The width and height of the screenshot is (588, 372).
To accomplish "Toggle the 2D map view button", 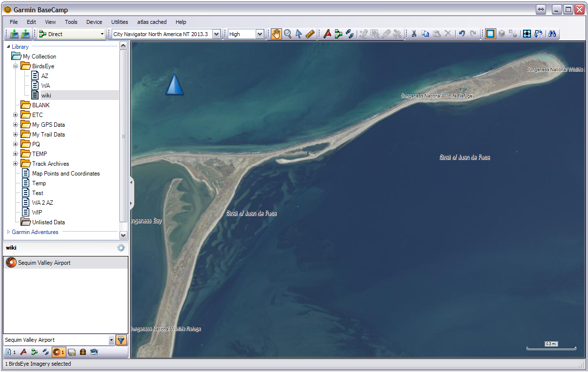I will click(490, 34).
